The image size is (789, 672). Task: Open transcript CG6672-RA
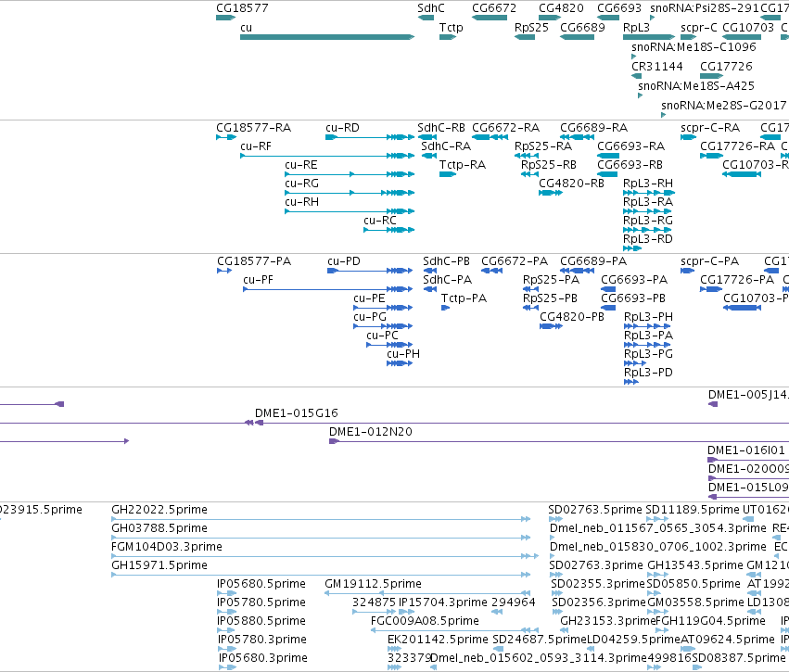point(490,137)
